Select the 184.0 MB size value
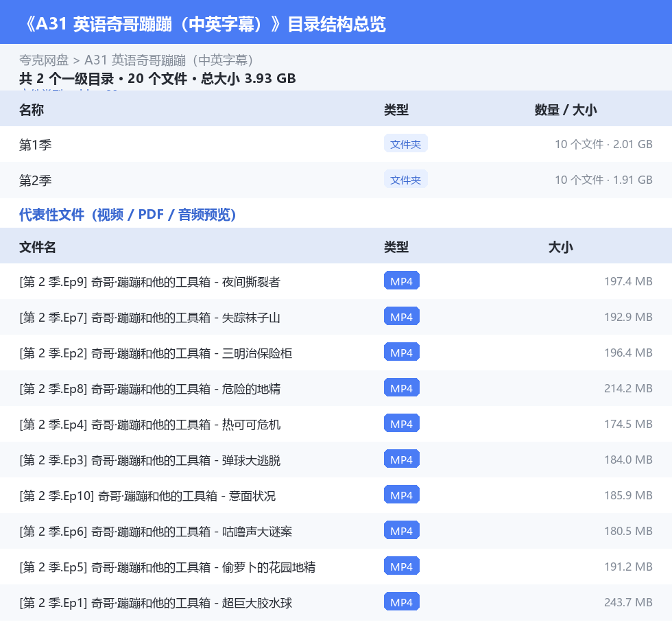 coord(628,460)
